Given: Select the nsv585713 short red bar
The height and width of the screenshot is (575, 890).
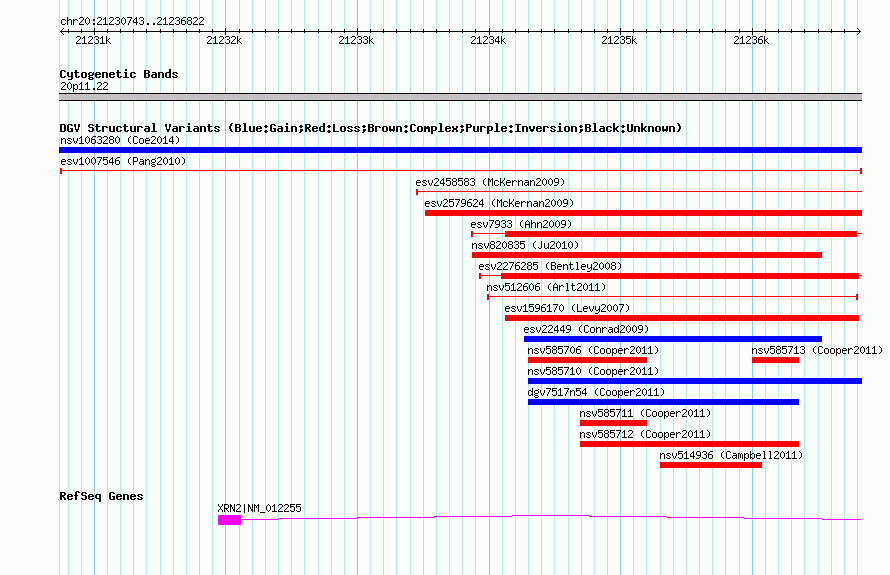Looking at the screenshot, I should [x=775, y=360].
